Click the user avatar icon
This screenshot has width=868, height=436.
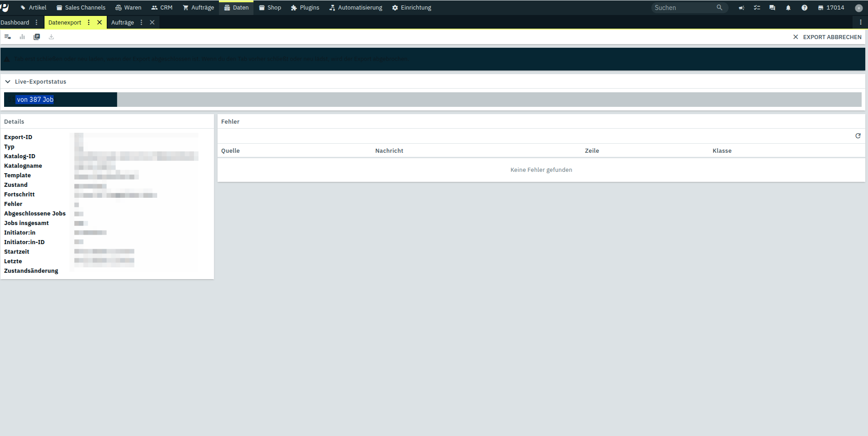coord(858,8)
